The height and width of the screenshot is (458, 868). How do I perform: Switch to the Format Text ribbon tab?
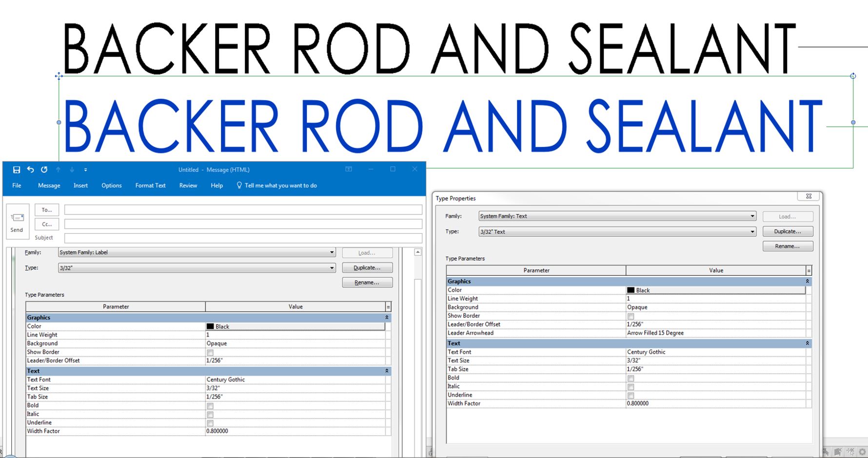(x=151, y=186)
